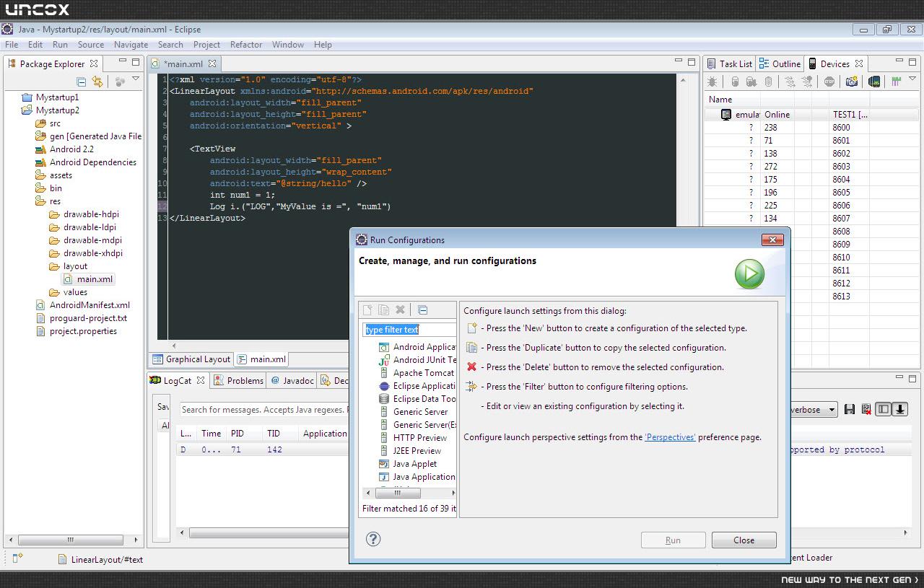The width and height of the screenshot is (924, 588).
Task: Open the Devices view menu dropdown arrow
Action: (912, 79)
